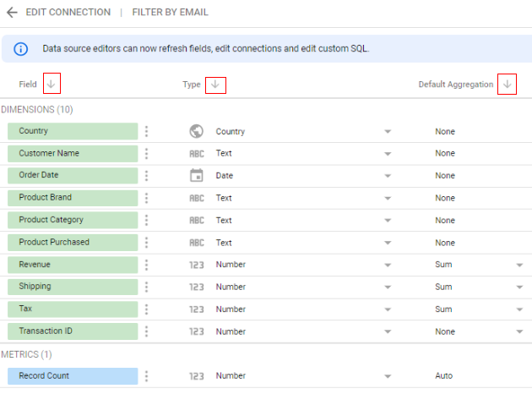
Task: Select the Product Purchased field chip
Action: click(73, 243)
